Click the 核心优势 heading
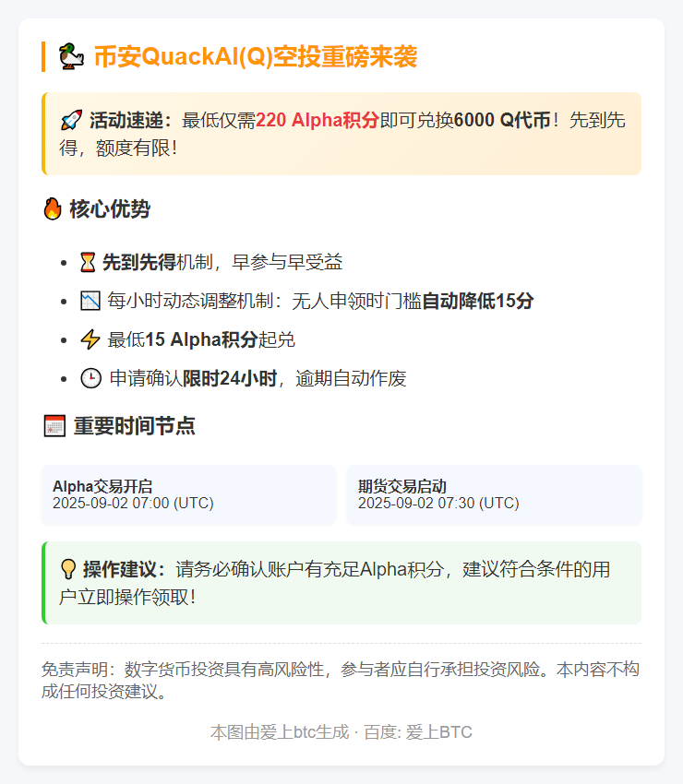683x784 pixels. [110, 209]
